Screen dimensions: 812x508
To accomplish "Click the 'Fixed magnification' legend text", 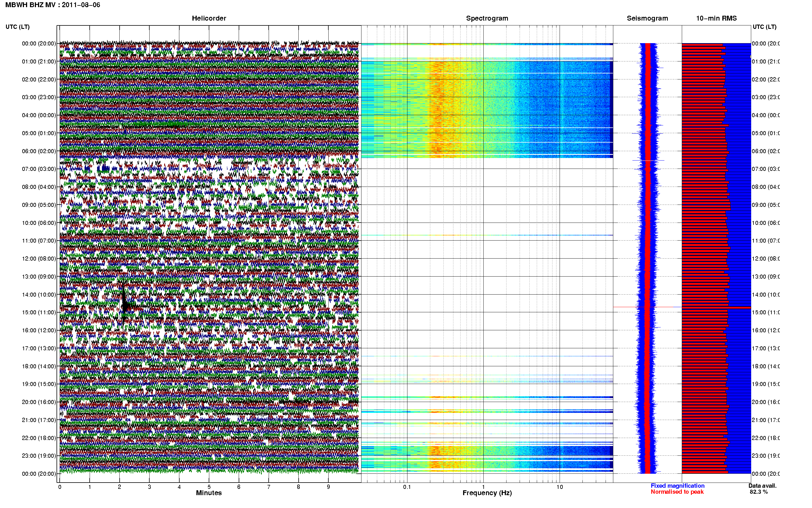I will (x=678, y=486).
